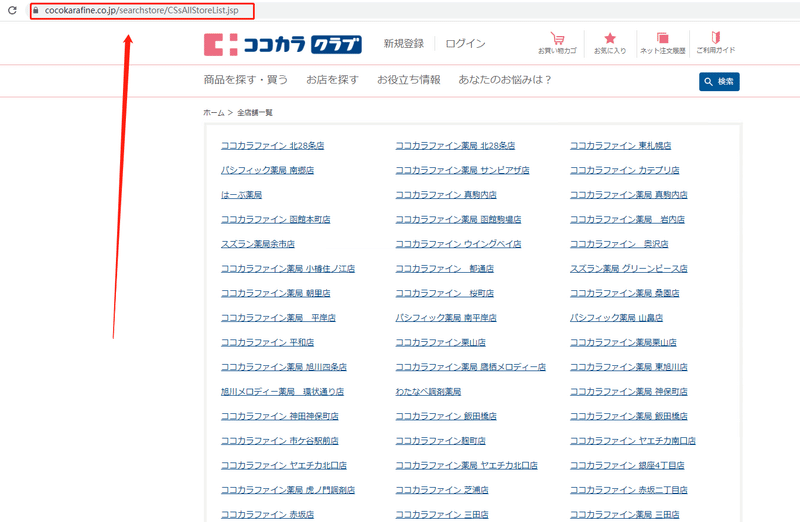Click the blue 検索 search button

click(719, 82)
